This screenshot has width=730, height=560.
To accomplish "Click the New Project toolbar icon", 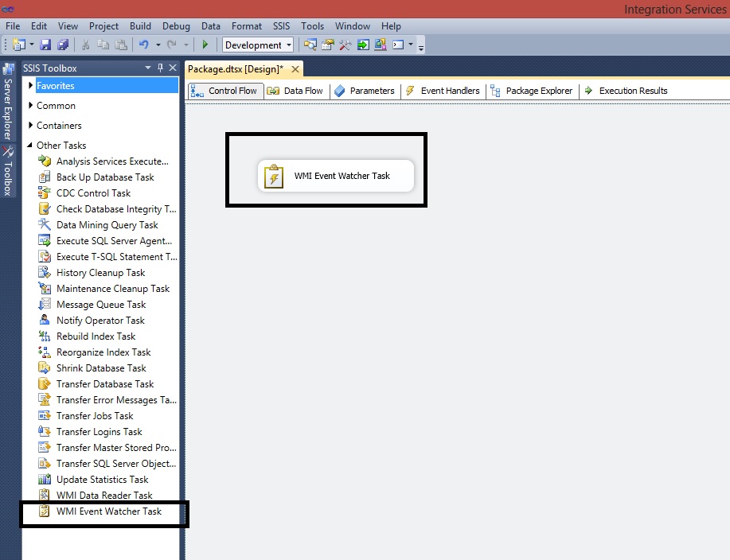I will [19, 45].
